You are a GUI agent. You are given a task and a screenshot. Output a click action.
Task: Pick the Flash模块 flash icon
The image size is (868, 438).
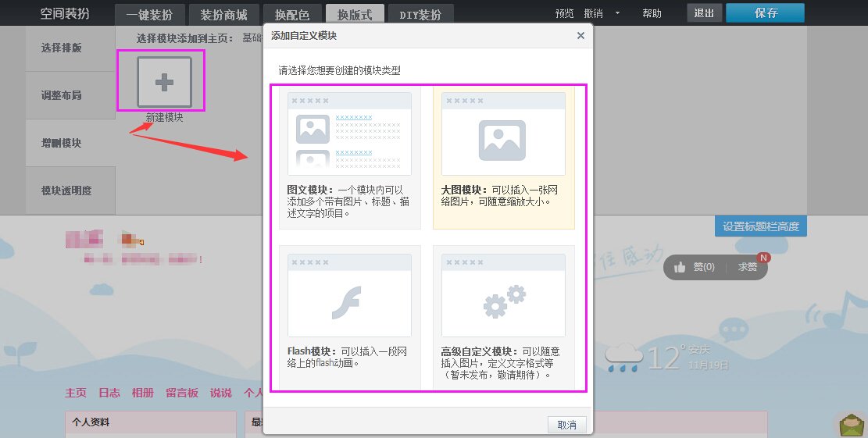(347, 302)
